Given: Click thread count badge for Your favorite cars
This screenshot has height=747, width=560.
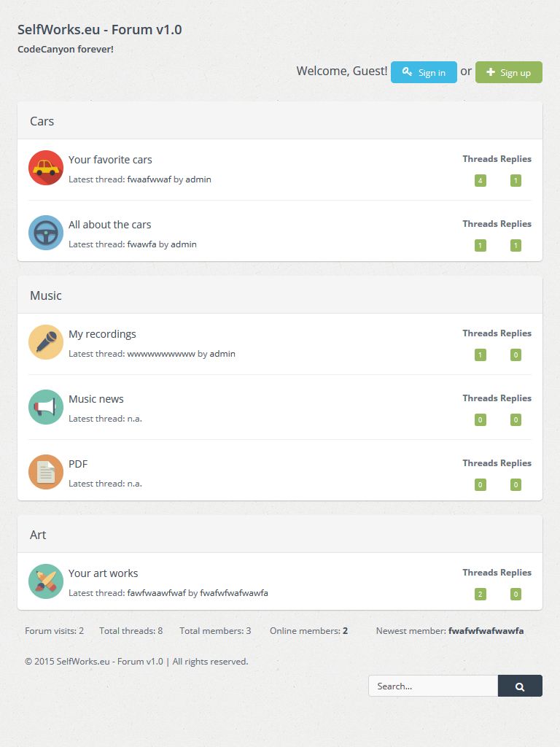Looking at the screenshot, I should click(480, 181).
